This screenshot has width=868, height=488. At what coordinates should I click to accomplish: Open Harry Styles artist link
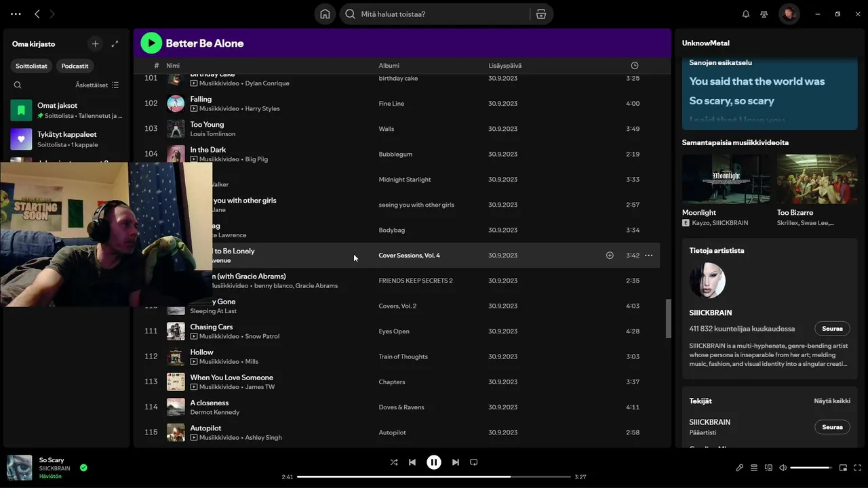coord(262,108)
